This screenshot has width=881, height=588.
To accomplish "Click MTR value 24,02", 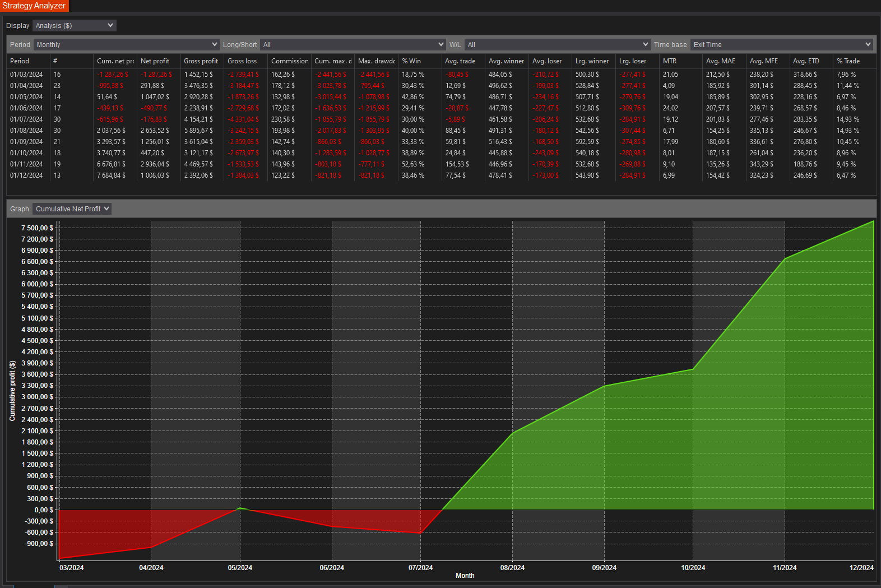I will [670, 108].
